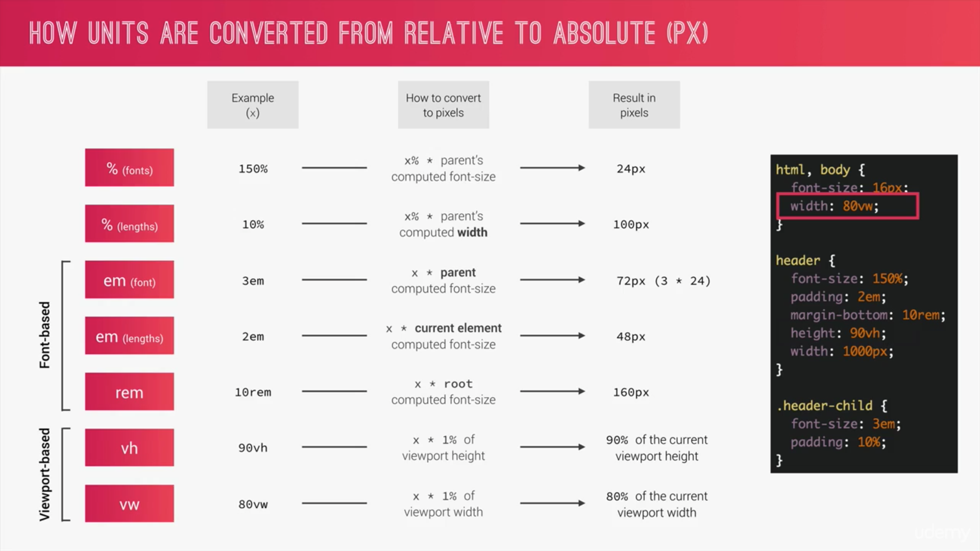
Task: Click the % (lengths) unit label
Action: (x=129, y=224)
